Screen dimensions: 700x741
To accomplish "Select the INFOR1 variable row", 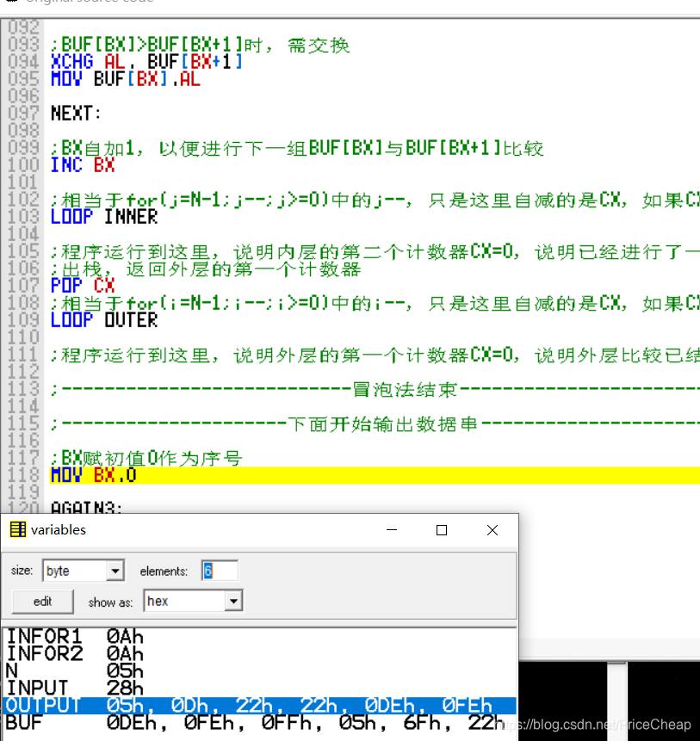I will click(x=259, y=637).
